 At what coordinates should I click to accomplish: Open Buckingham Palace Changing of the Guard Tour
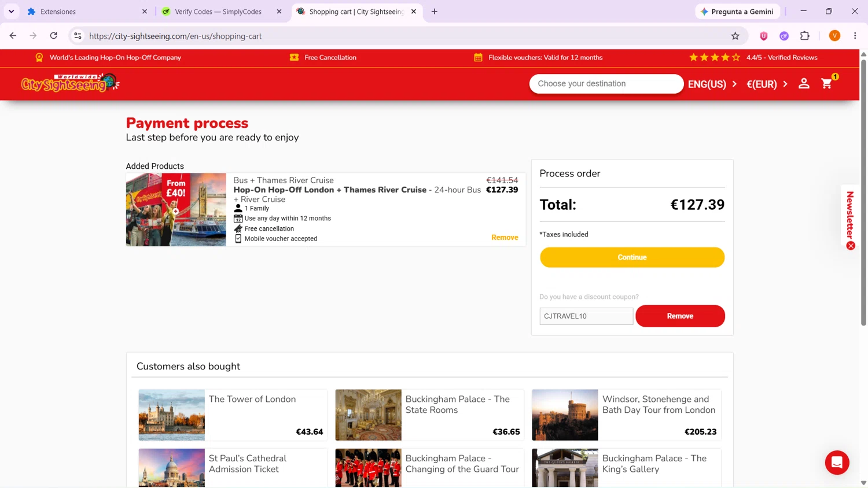tap(429, 468)
